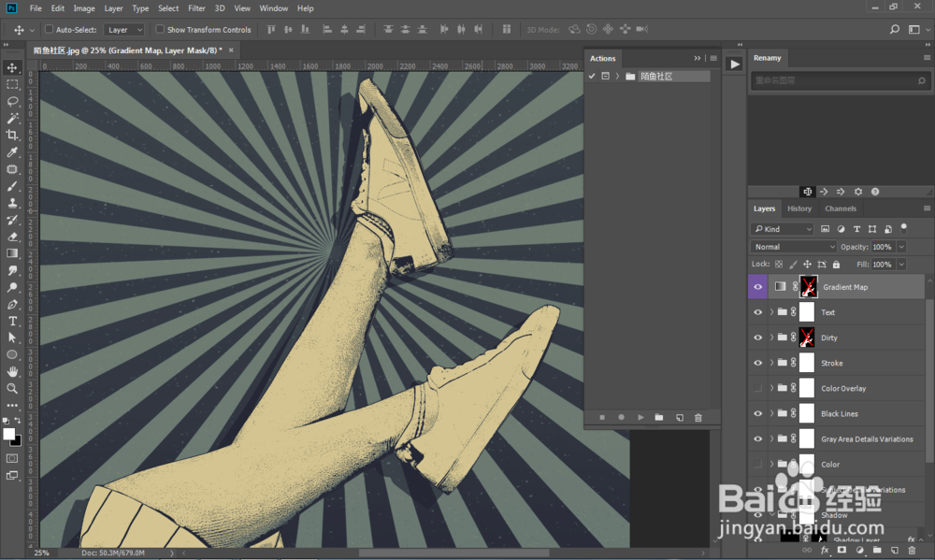Image resolution: width=935 pixels, height=560 pixels.
Task: Hide the Black Lines layer group
Action: point(758,414)
